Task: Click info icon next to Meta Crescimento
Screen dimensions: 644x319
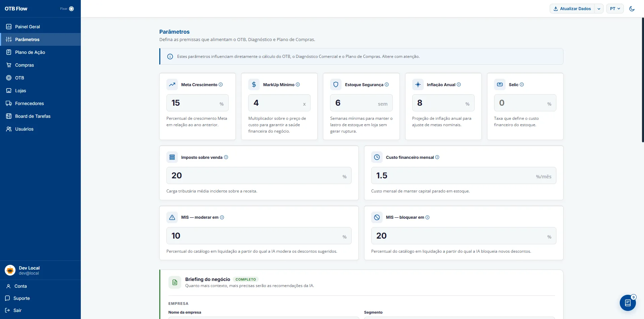Action: click(x=221, y=84)
